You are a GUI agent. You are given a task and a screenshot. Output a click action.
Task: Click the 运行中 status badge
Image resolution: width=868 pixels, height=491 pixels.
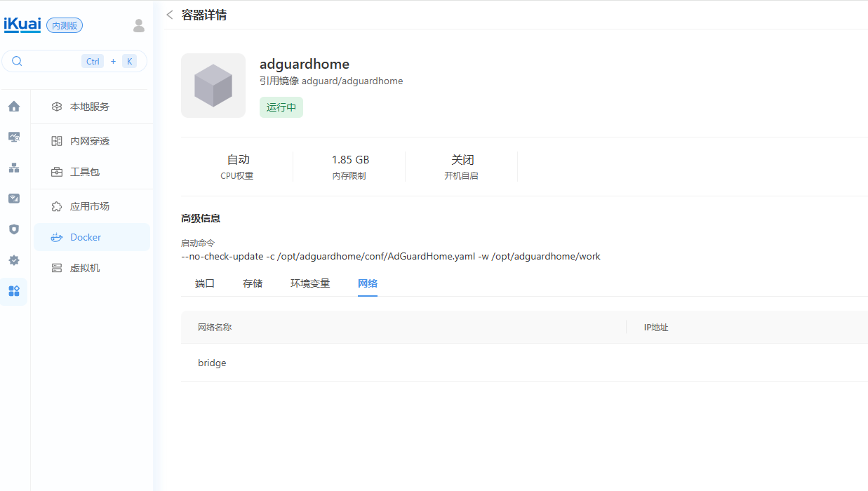[281, 107]
